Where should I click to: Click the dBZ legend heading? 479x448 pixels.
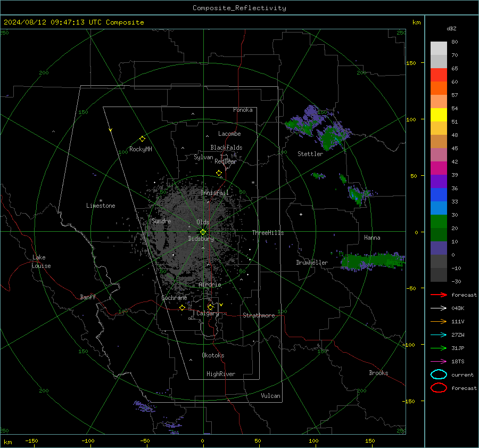pos(451,28)
